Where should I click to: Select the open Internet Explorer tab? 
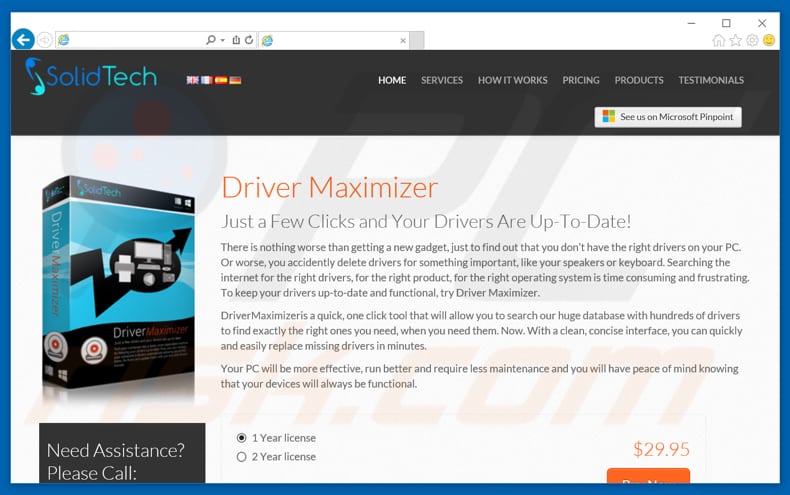tap(334, 40)
